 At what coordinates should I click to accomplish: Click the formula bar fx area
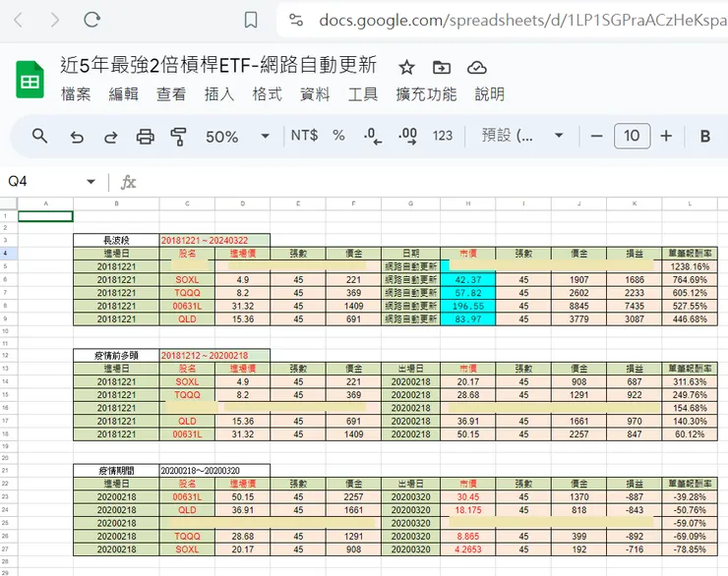point(128,182)
